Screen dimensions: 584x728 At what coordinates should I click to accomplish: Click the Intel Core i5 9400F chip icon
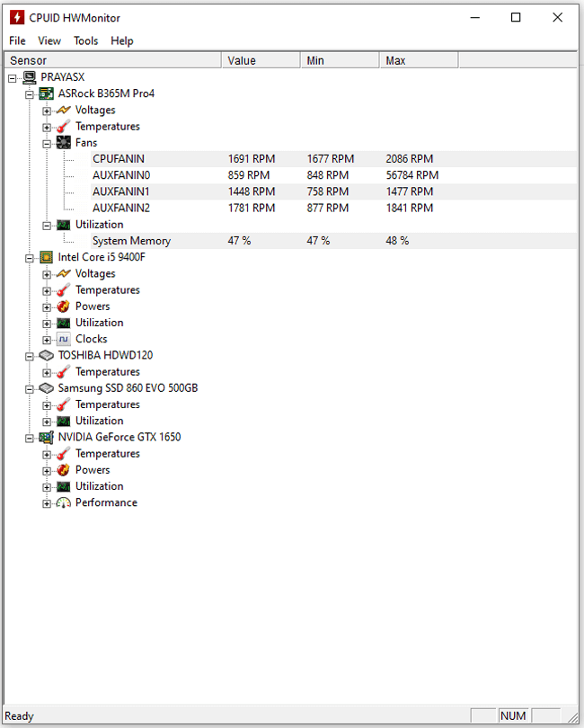tap(47, 257)
